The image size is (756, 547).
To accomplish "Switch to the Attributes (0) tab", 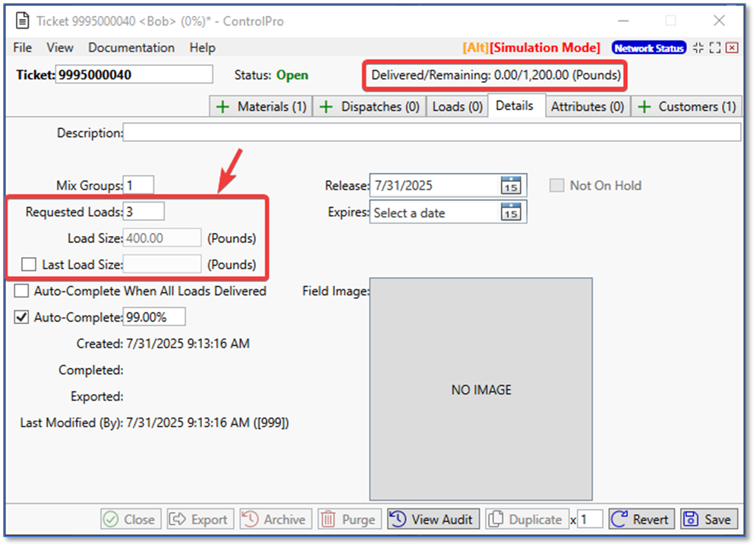I will click(x=587, y=107).
